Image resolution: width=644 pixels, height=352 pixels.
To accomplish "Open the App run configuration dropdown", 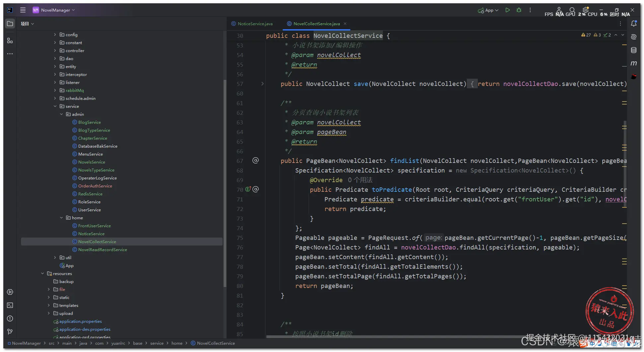I will pyautogui.click(x=488, y=10).
